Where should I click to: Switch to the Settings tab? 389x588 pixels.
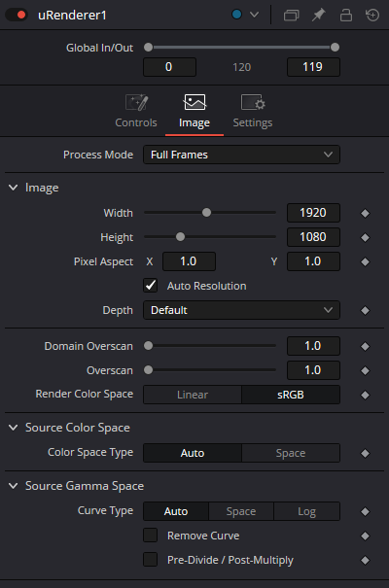[253, 112]
